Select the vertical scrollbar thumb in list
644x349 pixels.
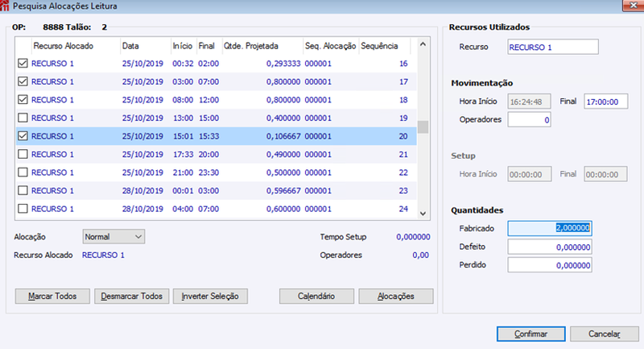423,127
